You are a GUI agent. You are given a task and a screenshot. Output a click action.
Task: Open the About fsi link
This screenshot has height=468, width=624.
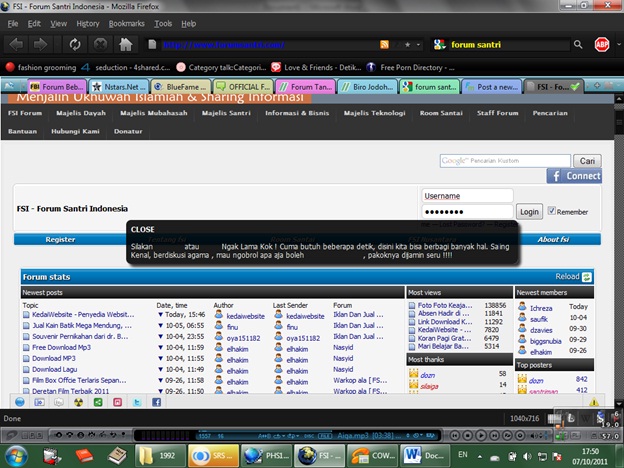553,239
